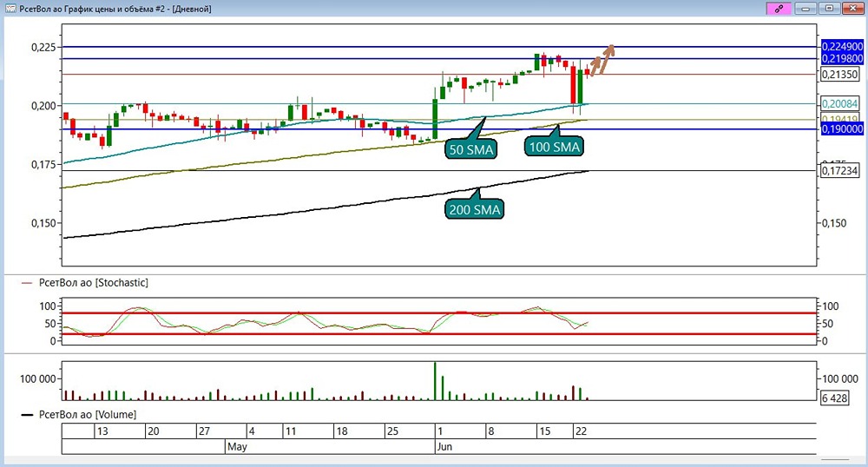Screen dimensions: 868x467
Task: Click the 0,20084 moving average value label
Action: [x=839, y=103]
